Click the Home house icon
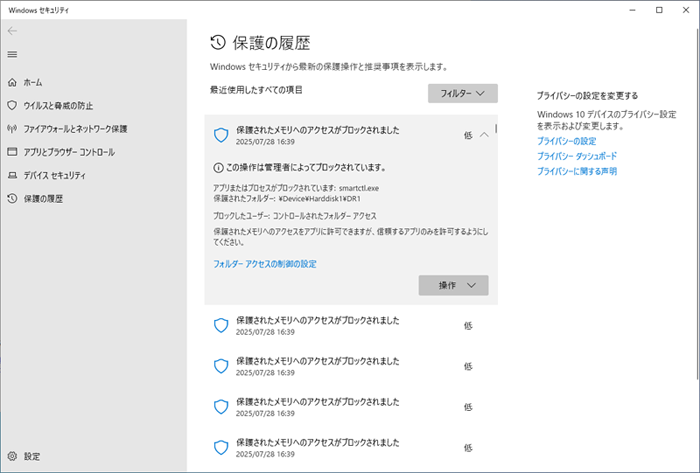This screenshot has width=700, height=473. pos(12,83)
